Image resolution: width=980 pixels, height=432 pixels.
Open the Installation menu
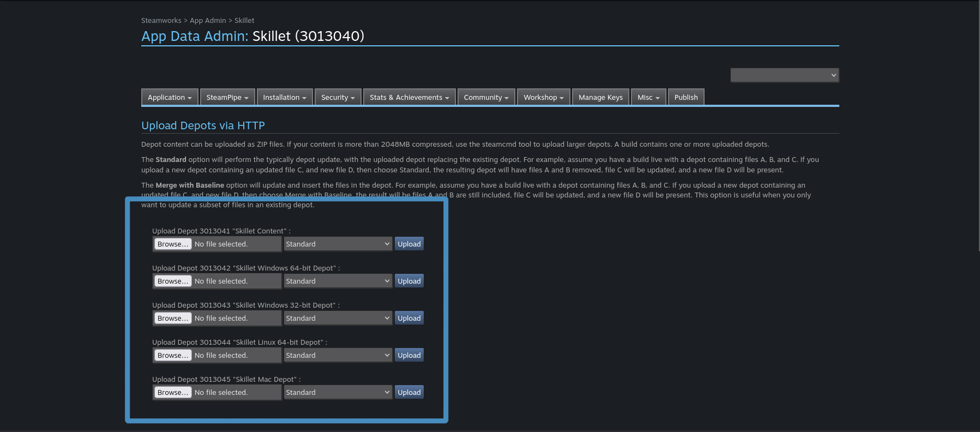(285, 97)
